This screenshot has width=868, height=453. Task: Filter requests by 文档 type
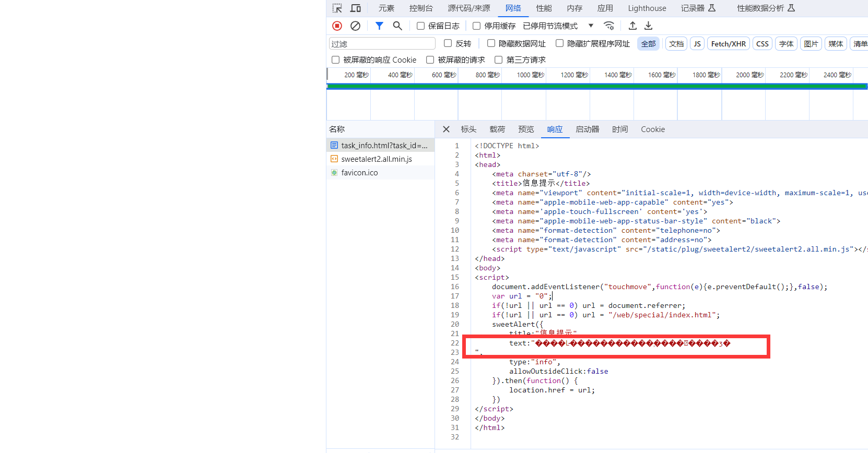(676, 44)
